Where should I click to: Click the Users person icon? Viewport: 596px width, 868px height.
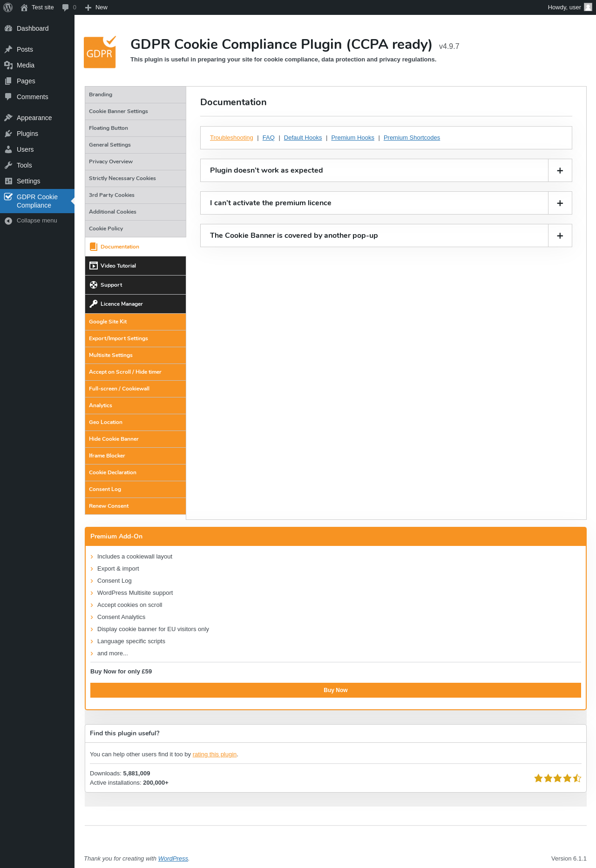point(8,149)
